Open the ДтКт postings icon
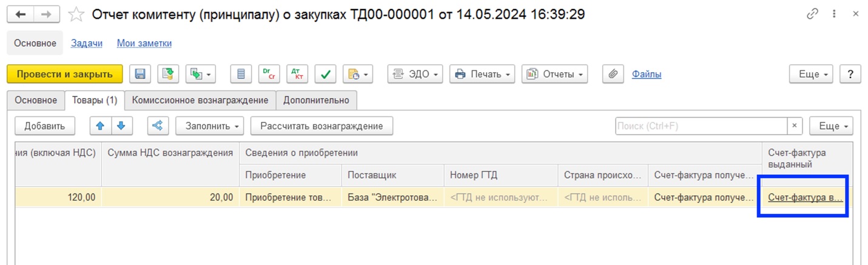 297,74
